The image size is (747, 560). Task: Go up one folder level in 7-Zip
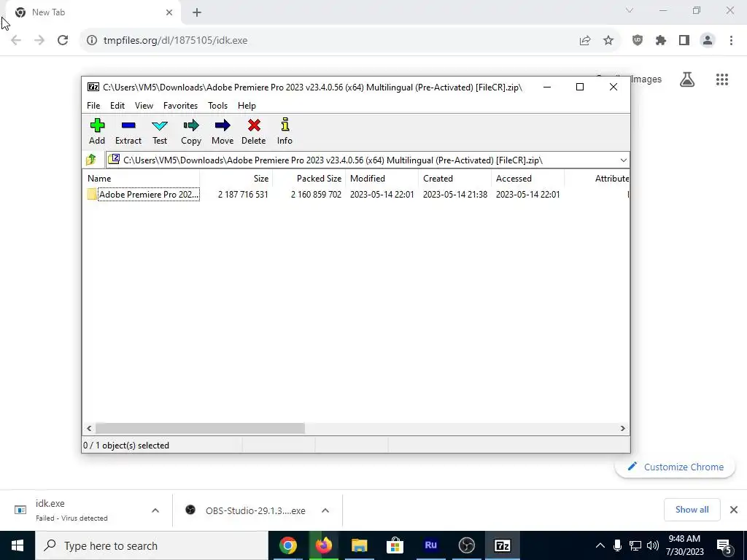(x=91, y=160)
